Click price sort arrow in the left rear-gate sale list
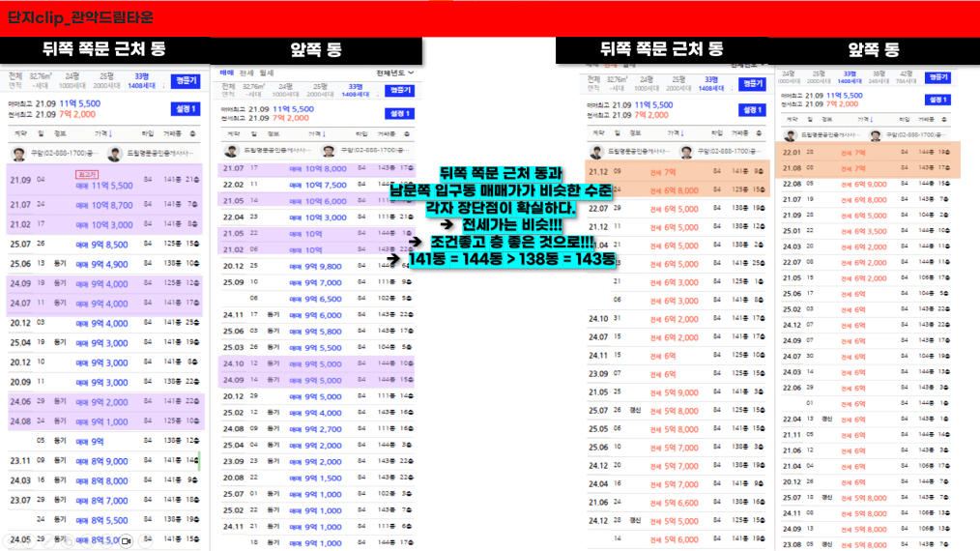This screenshot has width=980, height=551. click(x=110, y=133)
